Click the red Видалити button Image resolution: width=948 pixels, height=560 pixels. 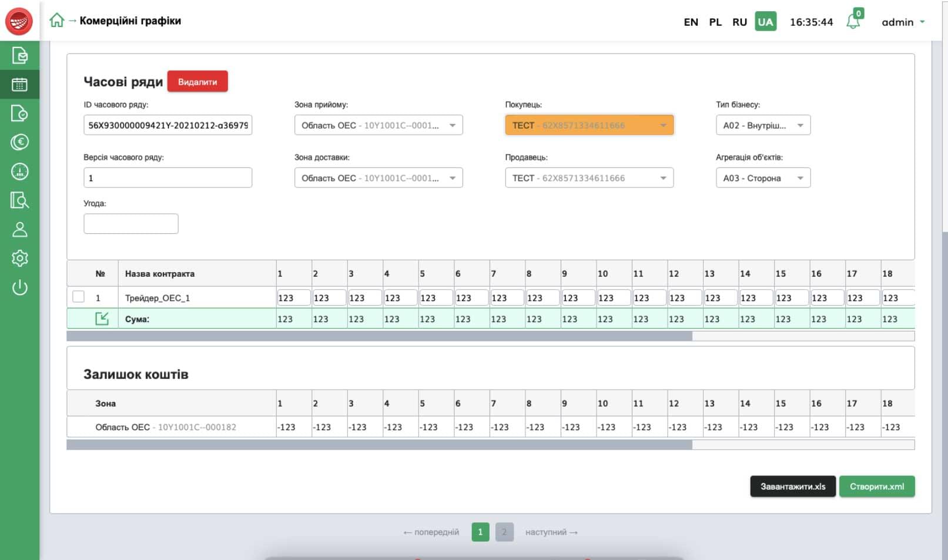197,82
